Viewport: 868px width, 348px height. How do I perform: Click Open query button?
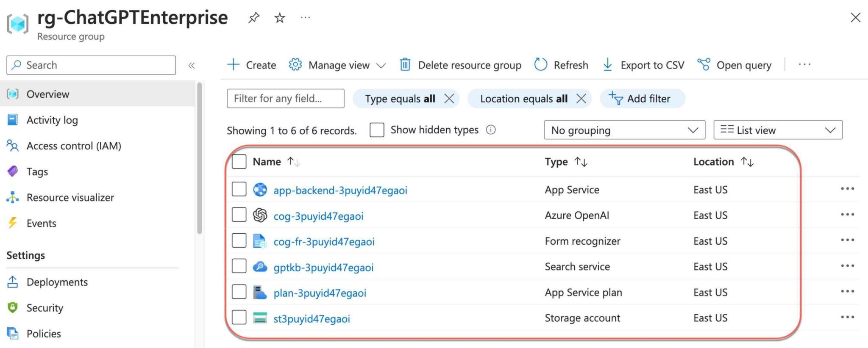coord(734,65)
